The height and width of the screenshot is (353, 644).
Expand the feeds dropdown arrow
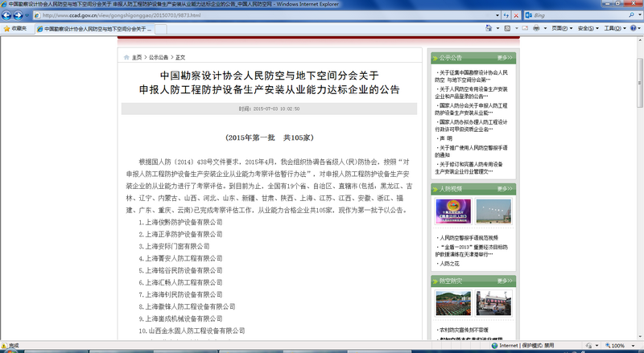[516, 28]
